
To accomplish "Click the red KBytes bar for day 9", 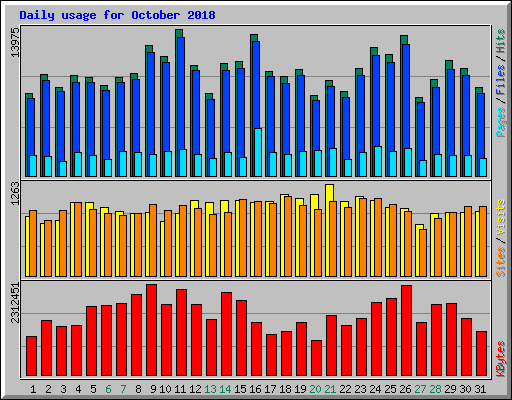I will coord(151,330).
